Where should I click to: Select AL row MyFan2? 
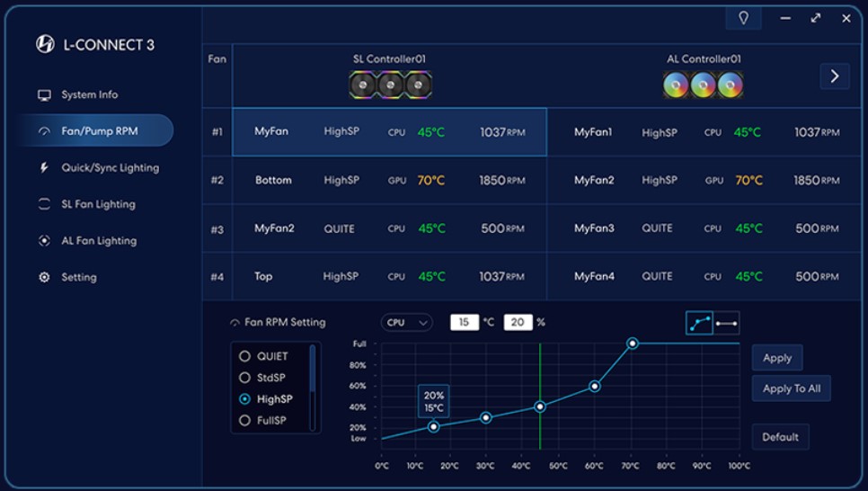(x=704, y=180)
